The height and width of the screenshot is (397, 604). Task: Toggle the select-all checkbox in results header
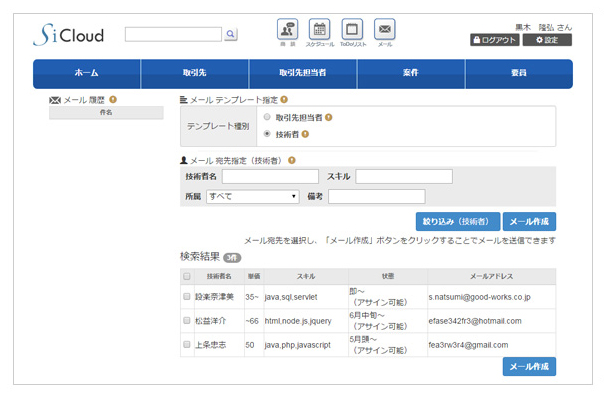coord(187,276)
